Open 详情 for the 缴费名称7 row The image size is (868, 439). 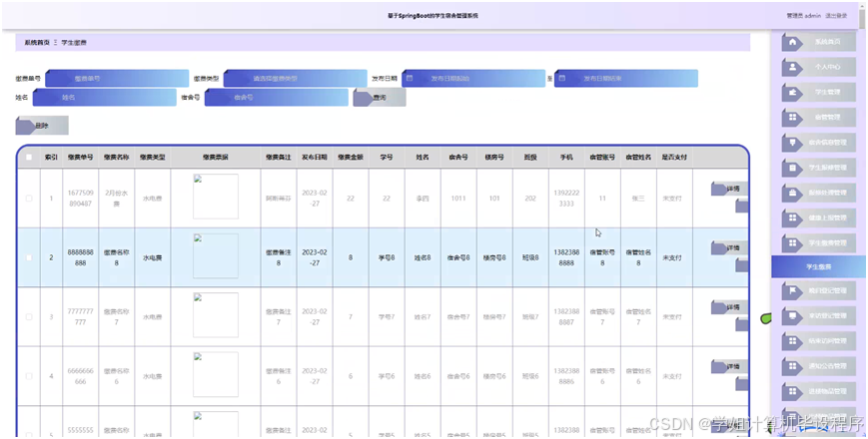[729, 307]
